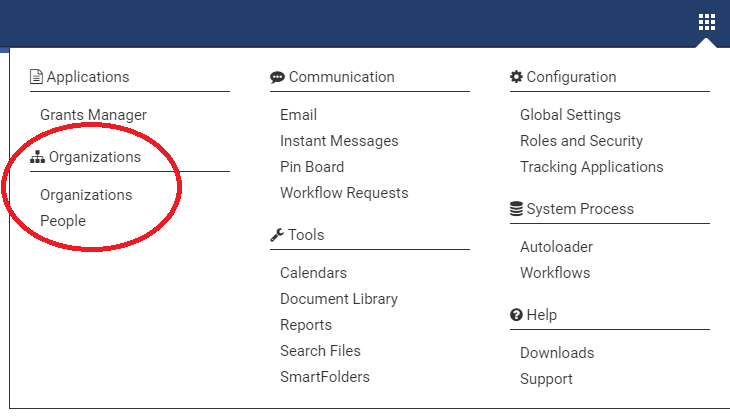Viewport: 730px width, 417px height.
Task: Open Email under Communication
Action: [x=298, y=115]
